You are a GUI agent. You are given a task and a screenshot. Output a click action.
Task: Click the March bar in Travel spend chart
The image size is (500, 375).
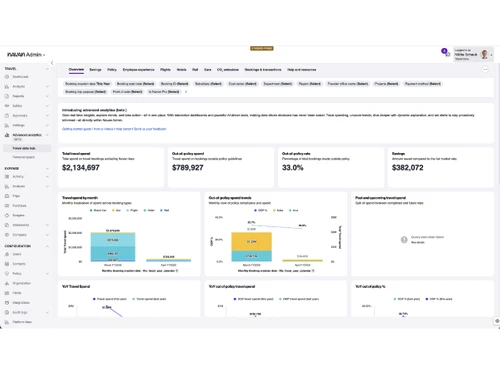click(113, 247)
